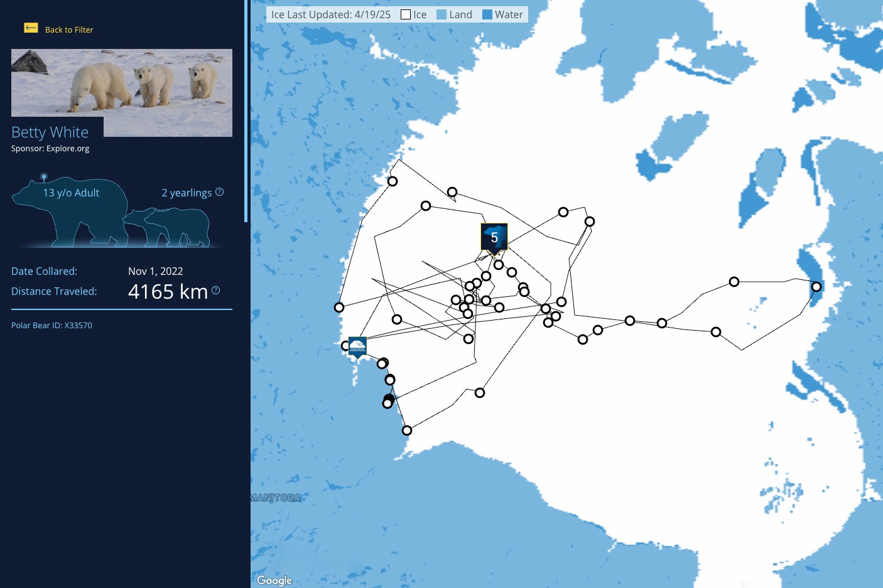Screen dimensions: 883x588
Task: Click the Polar Bear ID X33570 label
Action: pyautogui.click(x=51, y=325)
